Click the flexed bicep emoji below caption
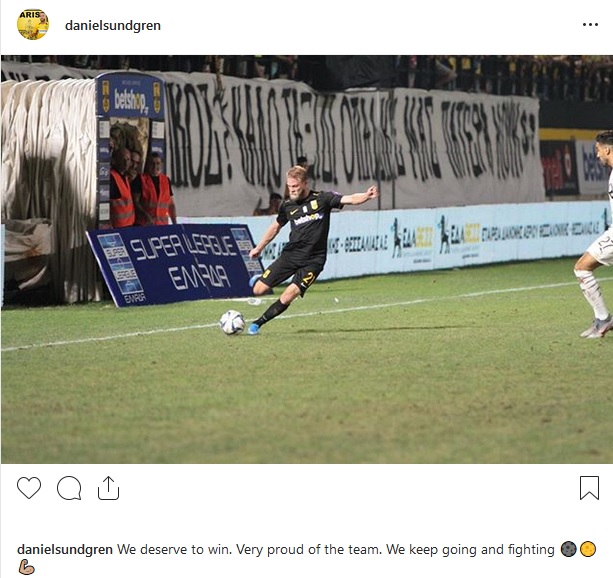 (26, 567)
